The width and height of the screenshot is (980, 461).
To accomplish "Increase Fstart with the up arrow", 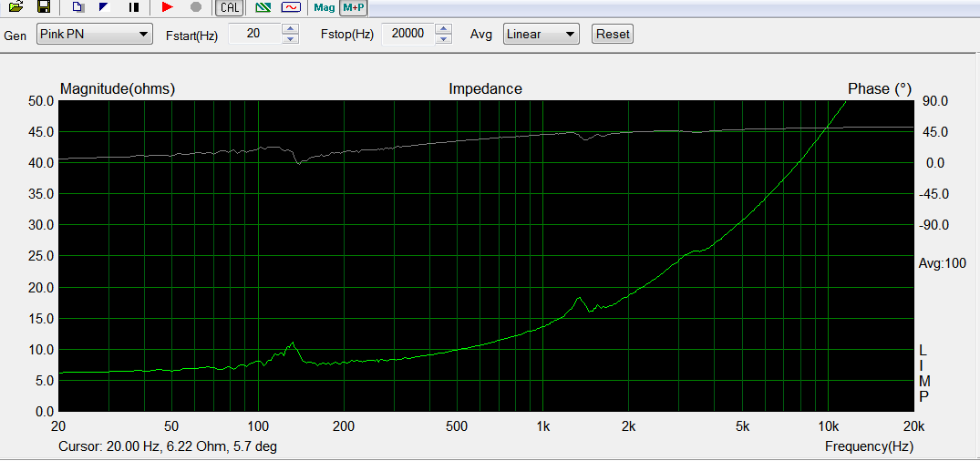I will 290,29.
